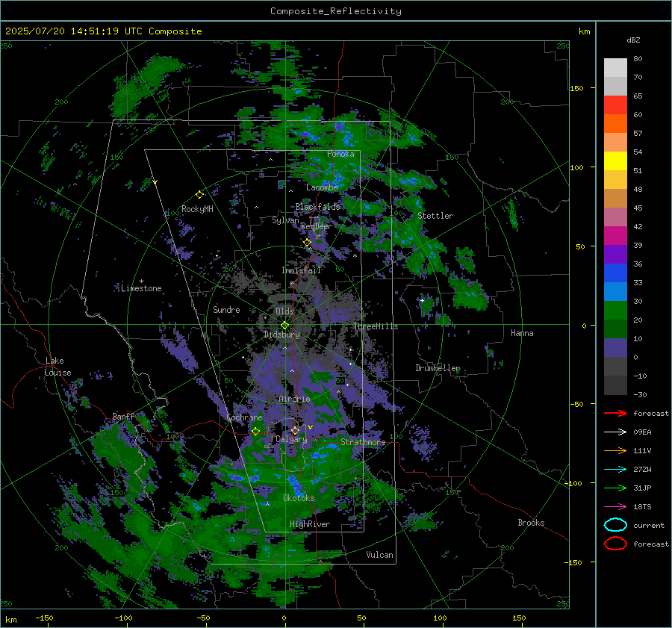
Task: Select the 0 dBZ slate purple swatch
Action: point(615,348)
